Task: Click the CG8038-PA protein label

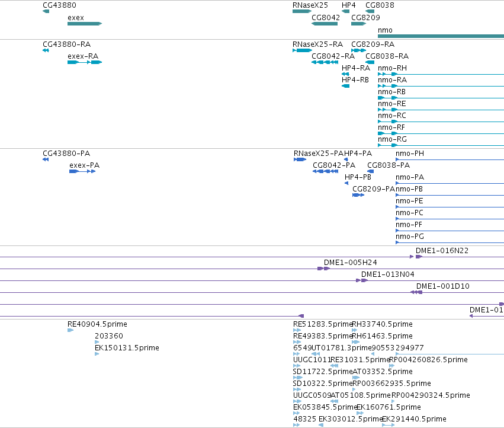Action: (389, 165)
